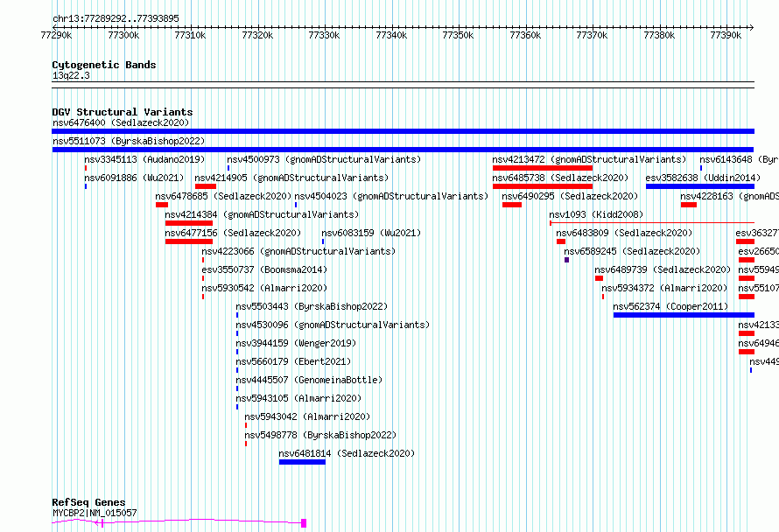The image size is (779, 532).
Task: Select nsv5930542 (Almarri2020) label
Action: [x=264, y=288]
